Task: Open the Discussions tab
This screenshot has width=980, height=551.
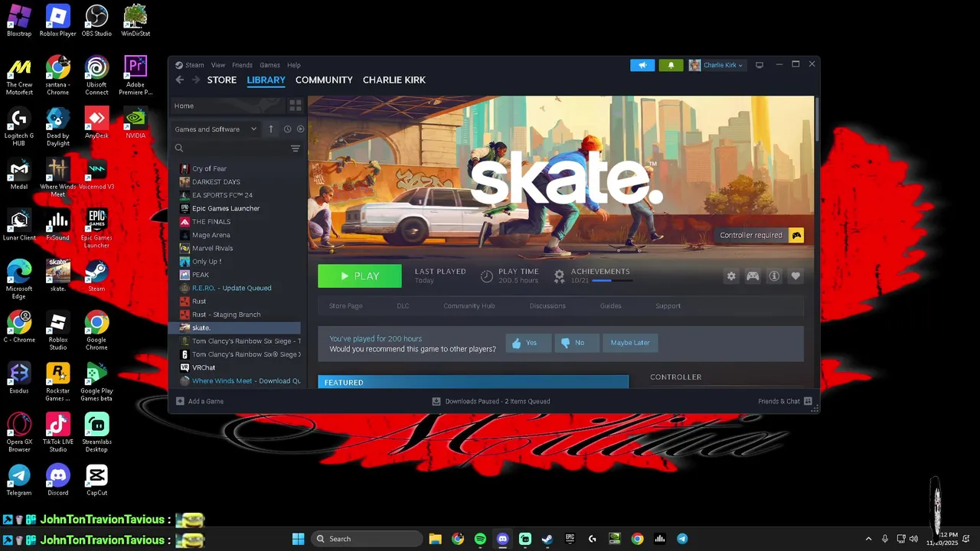Action: point(547,306)
